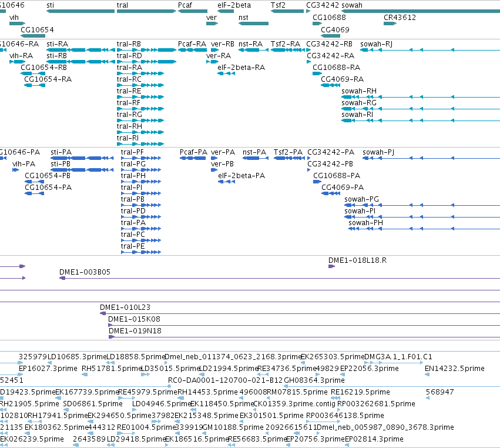The width and height of the screenshot is (500, 448).
Task: Select the vih gene feature
Action: 17,24
